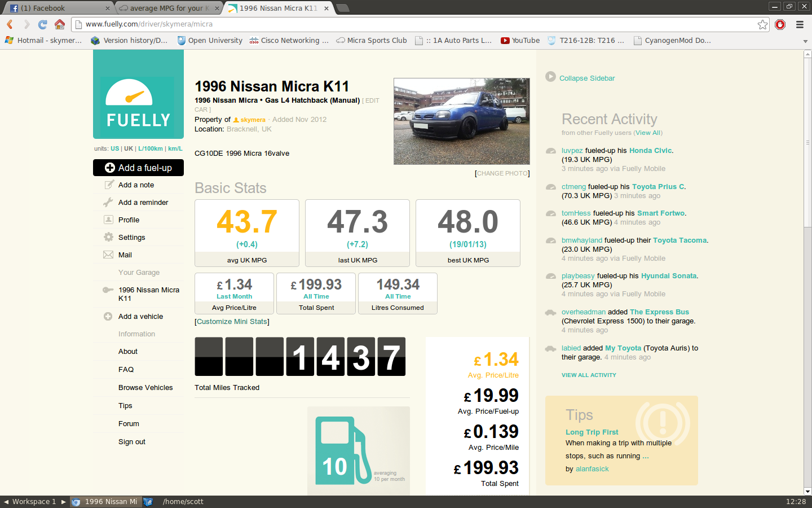Switch units to US
Image resolution: width=812 pixels, height=508 pixels.
[114, 148]
